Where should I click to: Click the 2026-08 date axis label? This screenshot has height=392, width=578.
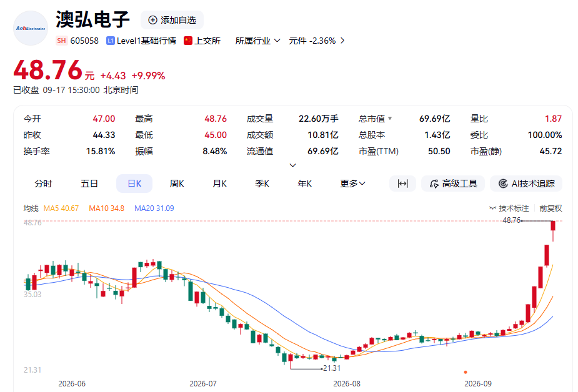click(347, 383)
